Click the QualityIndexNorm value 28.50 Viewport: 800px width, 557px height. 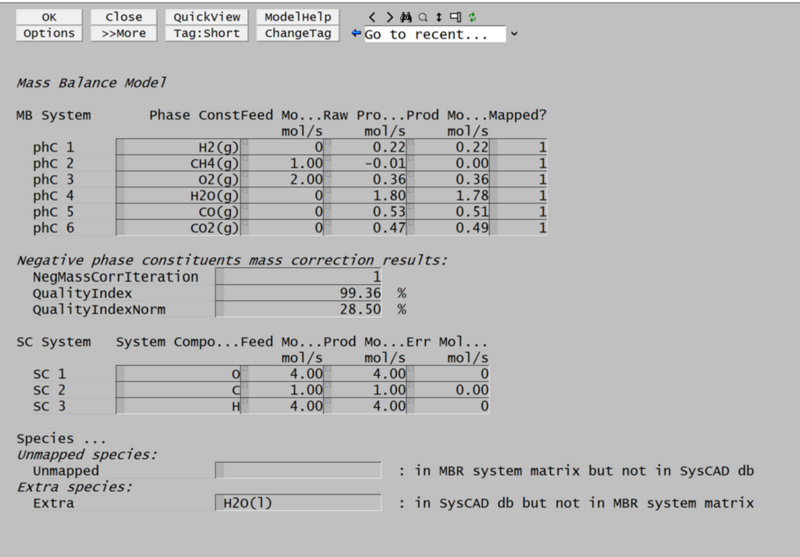pos(298,309)
